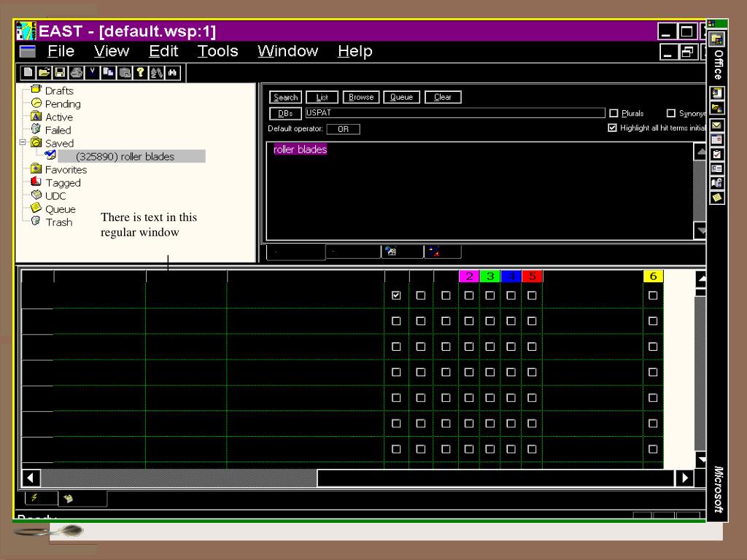Click the Office bar open folder icon
Image resolution: width=747 pixels, height=560 pixels.
coord(717,108)
